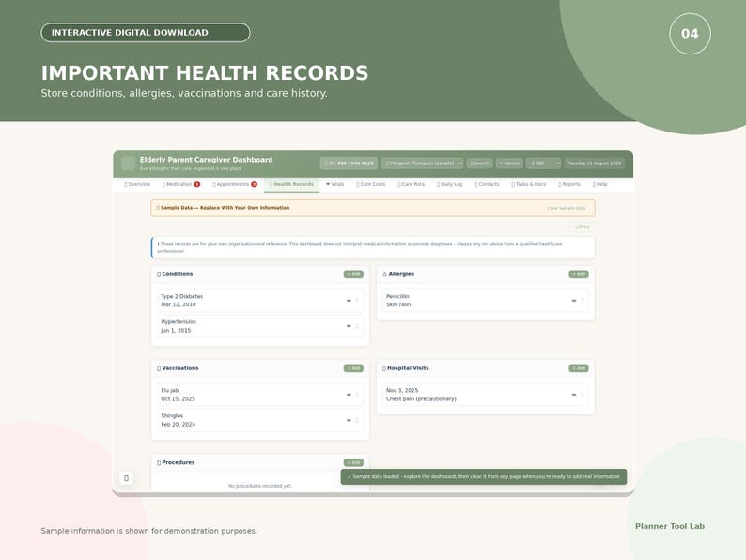Viewport: 746px width, 560px height.
Task: Switch to the Overview tab
Action: [137, 184]
